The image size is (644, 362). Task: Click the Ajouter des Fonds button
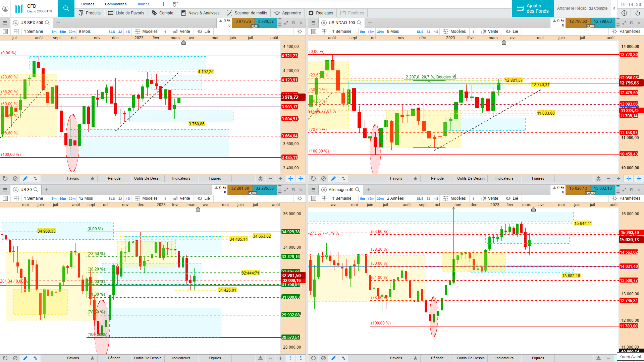click(533, 8)
